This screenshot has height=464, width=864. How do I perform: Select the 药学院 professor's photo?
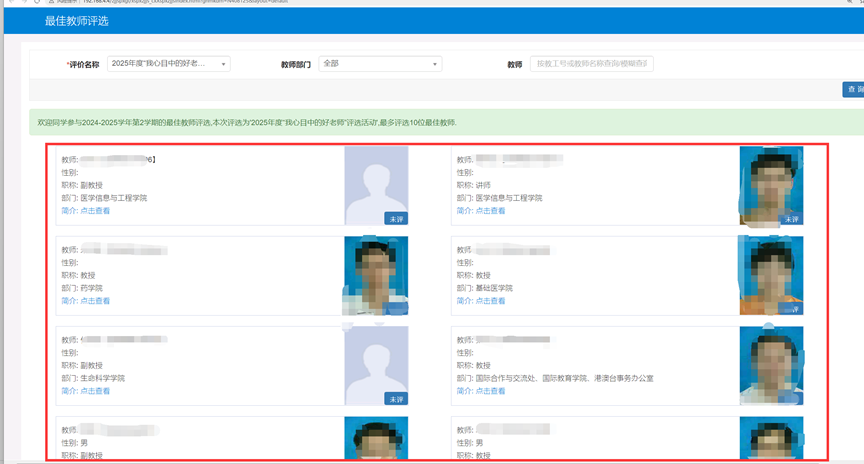coord(376,276)
